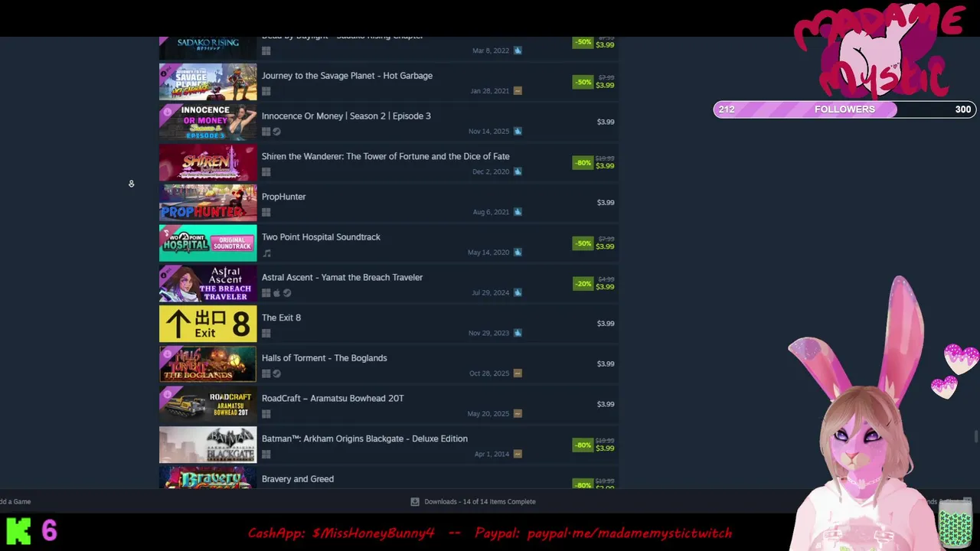The height and width of the screenshot is (551, 980).
Task: Click the Two Point Hospital soundtrack thumbnail
Action: tap(208, 243)
